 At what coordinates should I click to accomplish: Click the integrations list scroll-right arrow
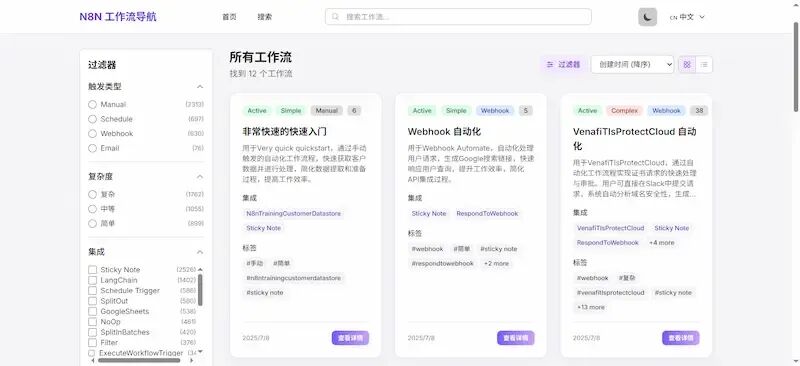coord(191,360)
